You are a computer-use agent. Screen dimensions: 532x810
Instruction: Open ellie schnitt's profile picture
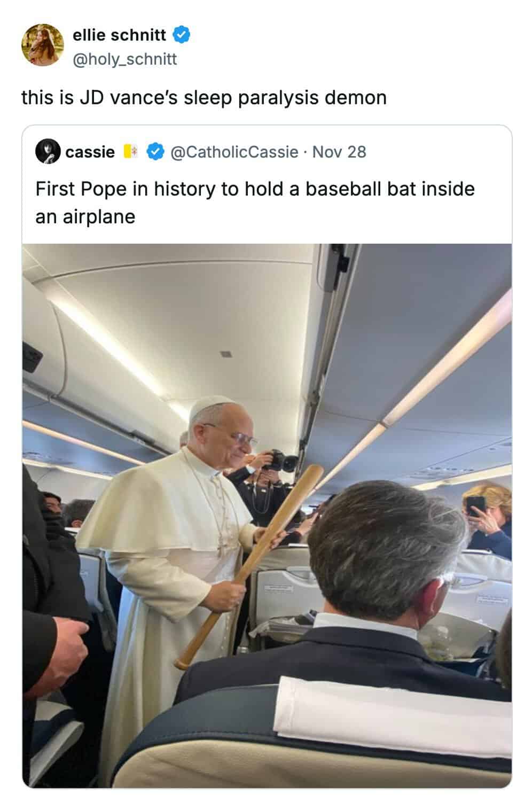[43, 45]
